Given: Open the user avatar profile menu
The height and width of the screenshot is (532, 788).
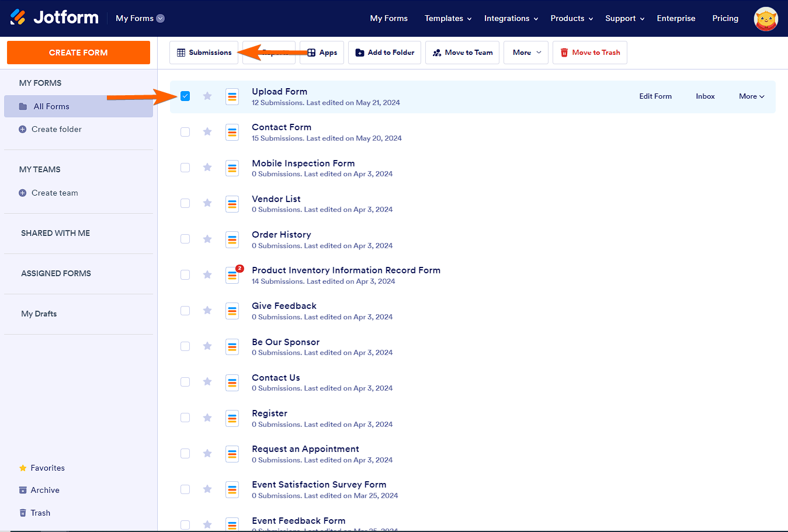Looking at the screenshot, I should [x=766, y=19].
